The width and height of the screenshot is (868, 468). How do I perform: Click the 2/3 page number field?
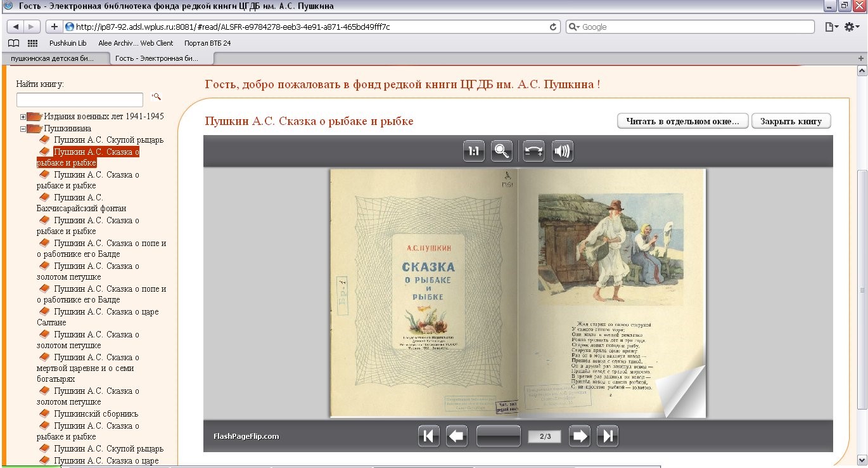click(x=544, y=436)
